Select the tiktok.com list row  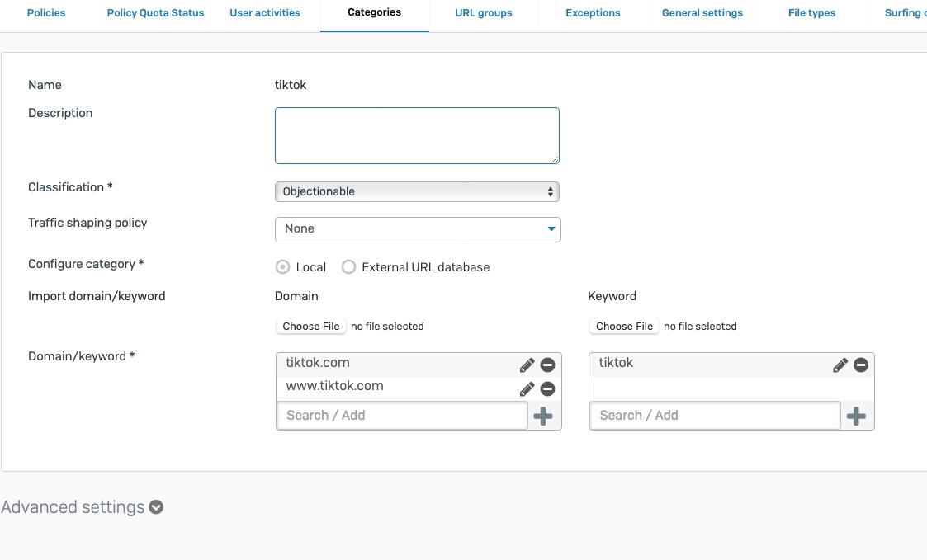click(x=419, y=365)
